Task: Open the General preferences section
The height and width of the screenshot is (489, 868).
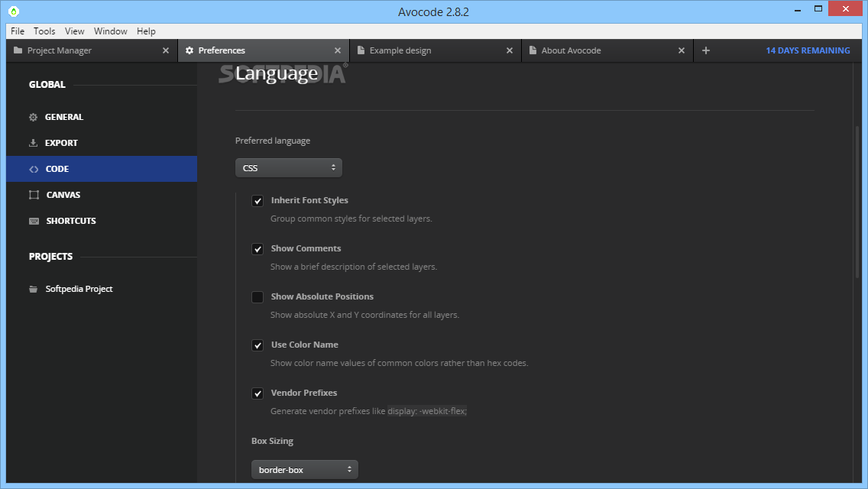Action: click(102, 117)
